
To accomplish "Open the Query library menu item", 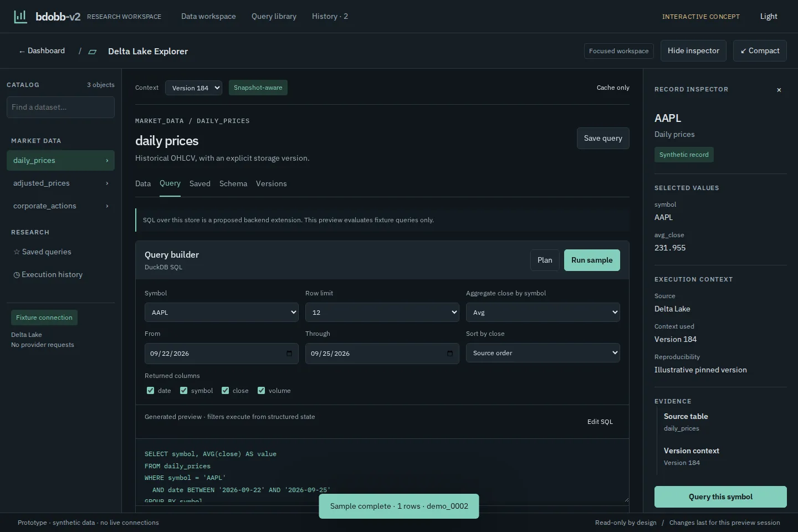I will click(274, 17).
